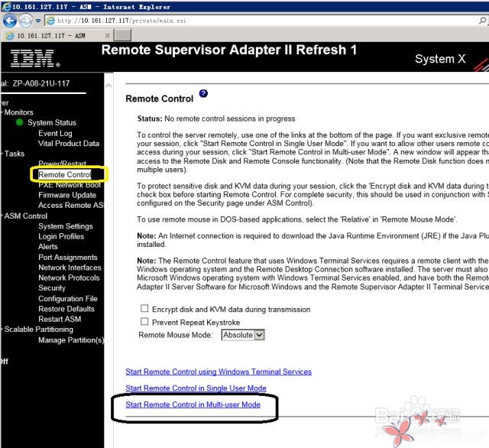Click the sidebar scroll up arrow
The image size is (489, 448).
point(108,85)
